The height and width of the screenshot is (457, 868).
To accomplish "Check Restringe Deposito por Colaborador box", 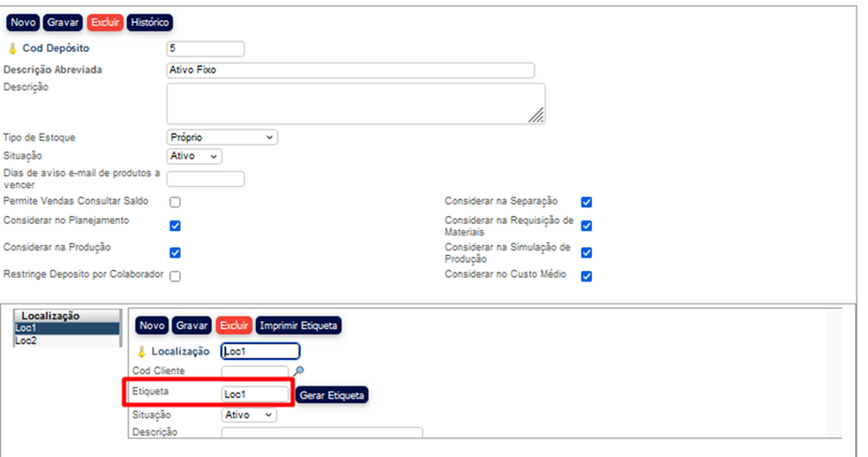I will pos(175,276).
